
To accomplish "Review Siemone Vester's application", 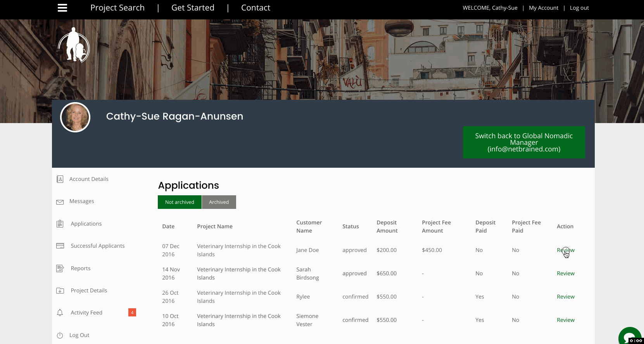I will tap(565, 320).
